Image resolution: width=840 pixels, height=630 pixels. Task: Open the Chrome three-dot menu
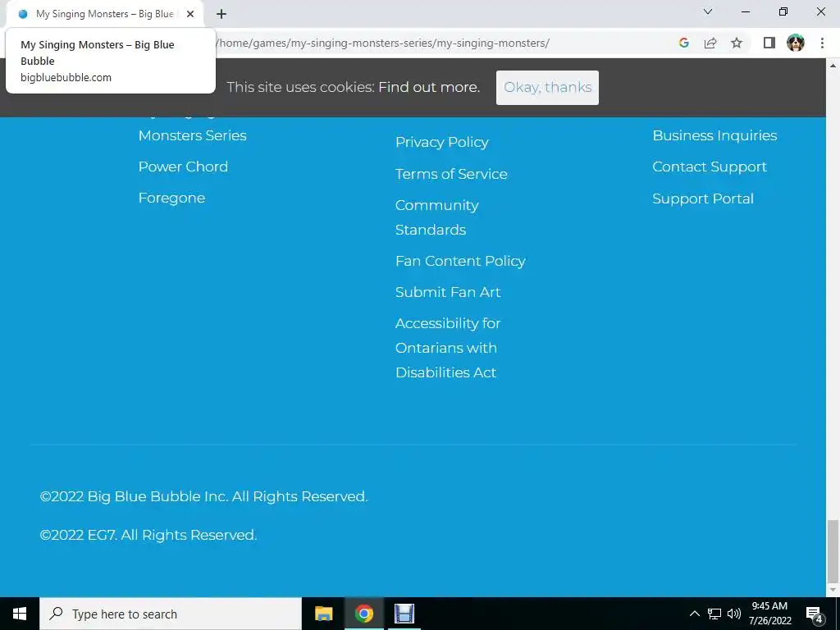pyautogui.click(x=822, y=43)
